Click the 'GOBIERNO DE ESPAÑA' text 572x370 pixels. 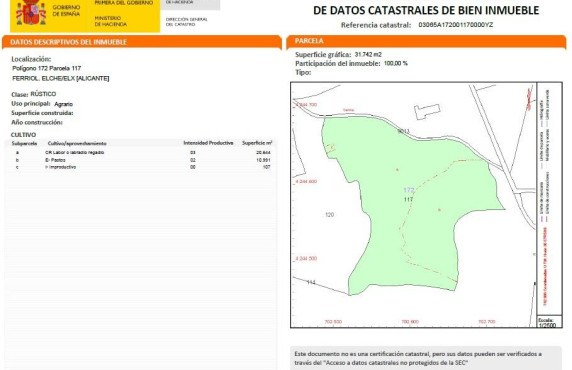click(66, 11)
